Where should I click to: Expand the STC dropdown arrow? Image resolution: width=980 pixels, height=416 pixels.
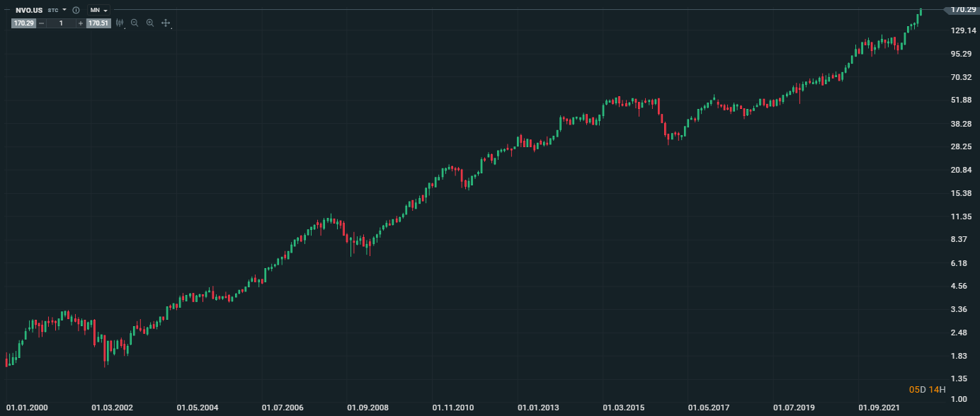pos(64,11)
